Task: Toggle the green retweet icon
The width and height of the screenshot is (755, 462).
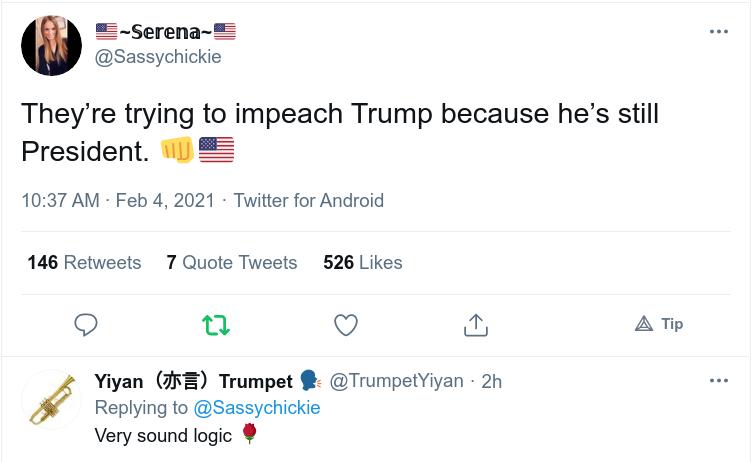Action: pyautogui.click(x=216, y=325)
